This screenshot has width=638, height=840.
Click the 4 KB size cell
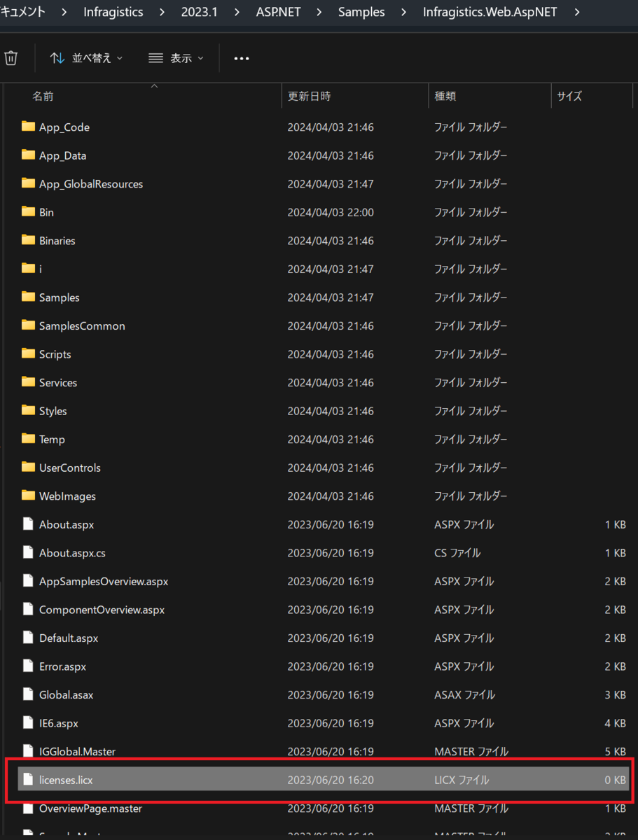[616, 723]
